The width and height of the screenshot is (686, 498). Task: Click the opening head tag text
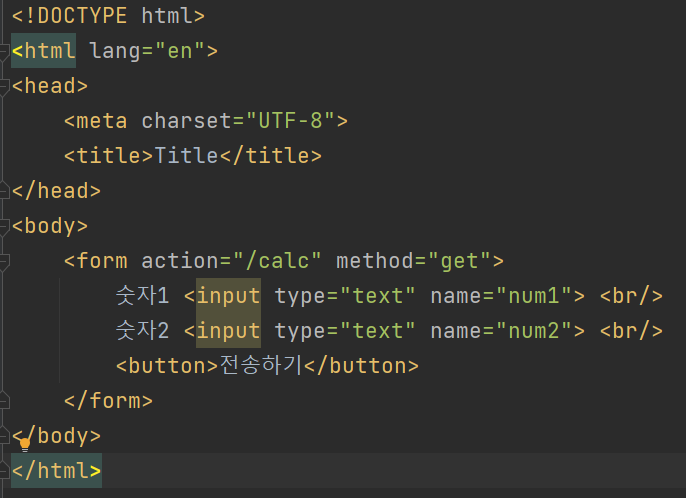(50, 86)
